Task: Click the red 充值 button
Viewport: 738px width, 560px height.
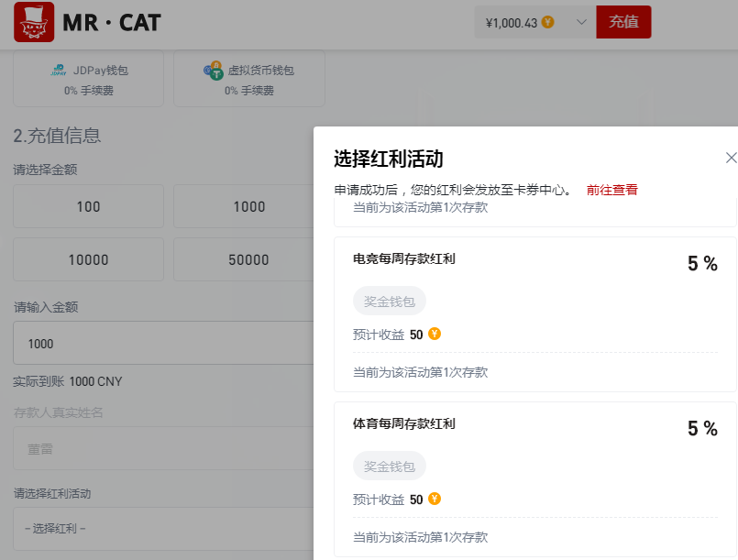Action: pyautogui.click(x=623, y=21)
